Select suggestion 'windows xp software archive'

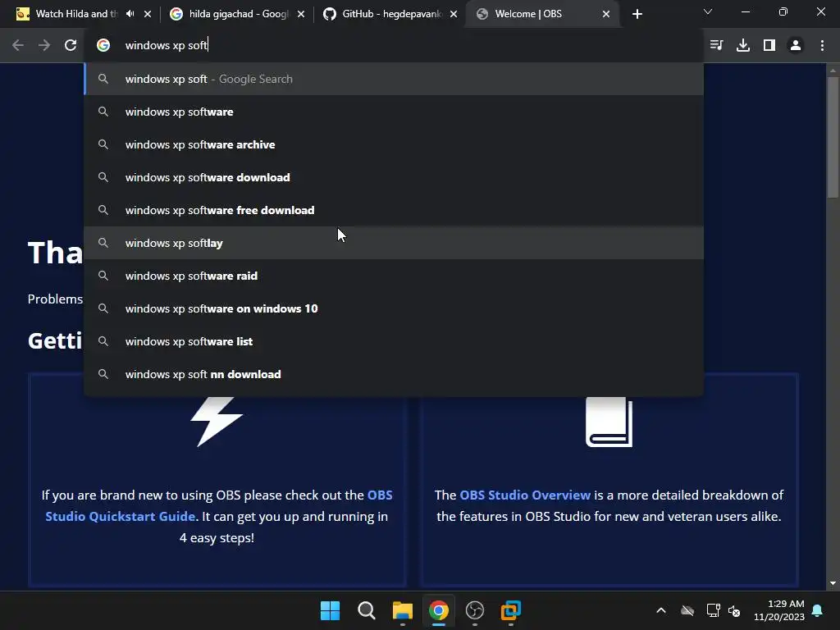pyautogui.click(x=394, y=144)
